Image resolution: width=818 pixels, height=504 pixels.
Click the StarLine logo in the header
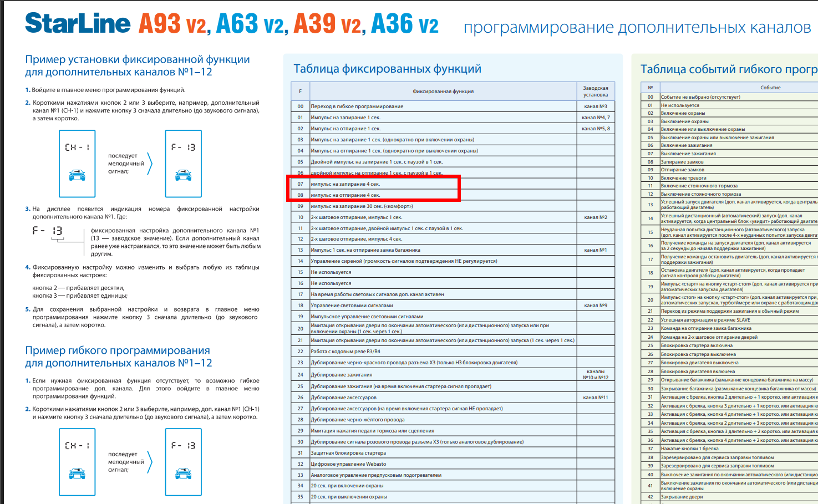click(78, 24)
